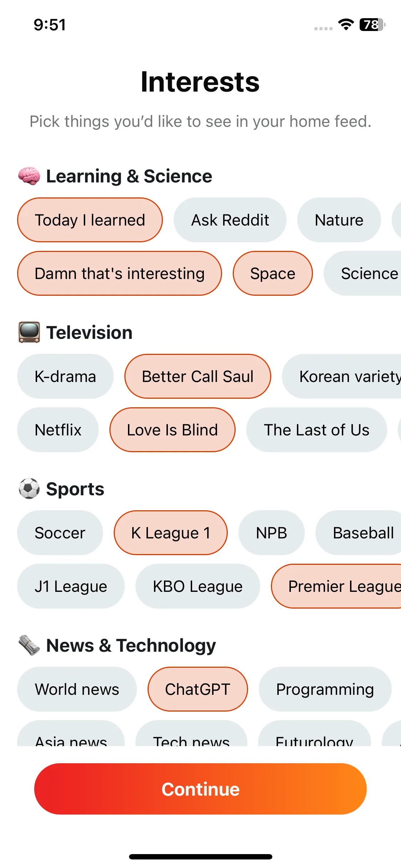Select the Ask Reddit interest
Viewport: 401px width, 868px height.
[x=230, y=220]
